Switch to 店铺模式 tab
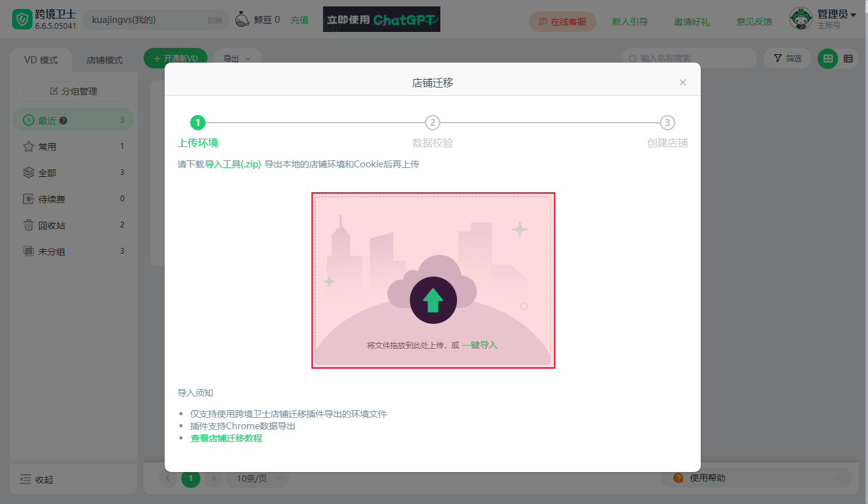 [x=105, y=60]
